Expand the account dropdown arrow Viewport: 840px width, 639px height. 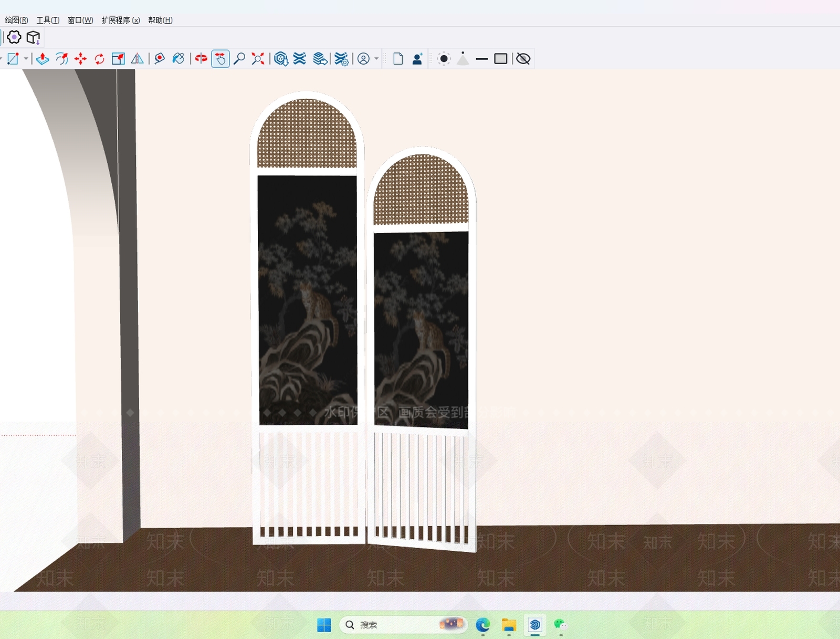376,59
